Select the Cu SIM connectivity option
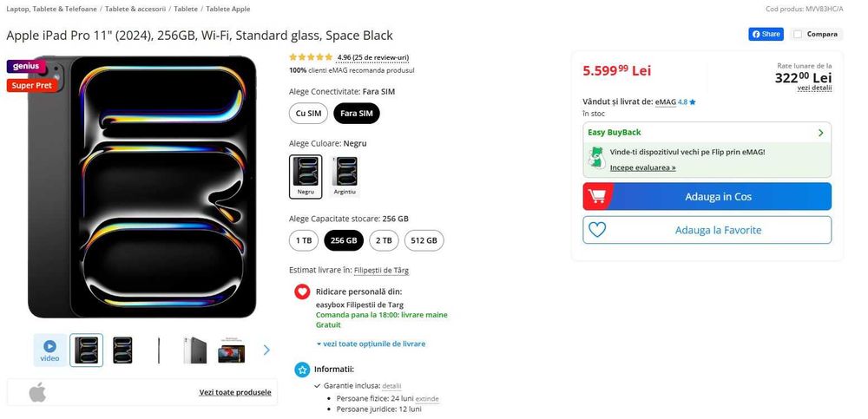The width and height of the screenshot is (868, 419). click(308, 114)
